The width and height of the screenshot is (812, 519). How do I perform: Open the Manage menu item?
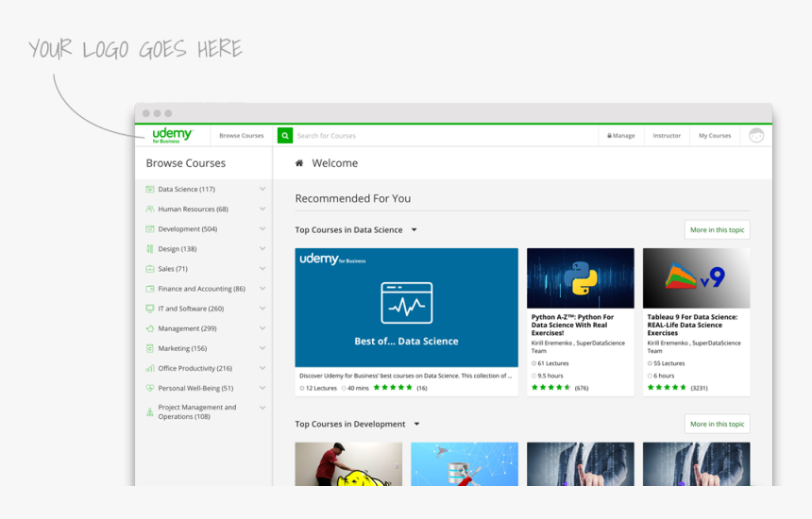(x=621, y=136)
